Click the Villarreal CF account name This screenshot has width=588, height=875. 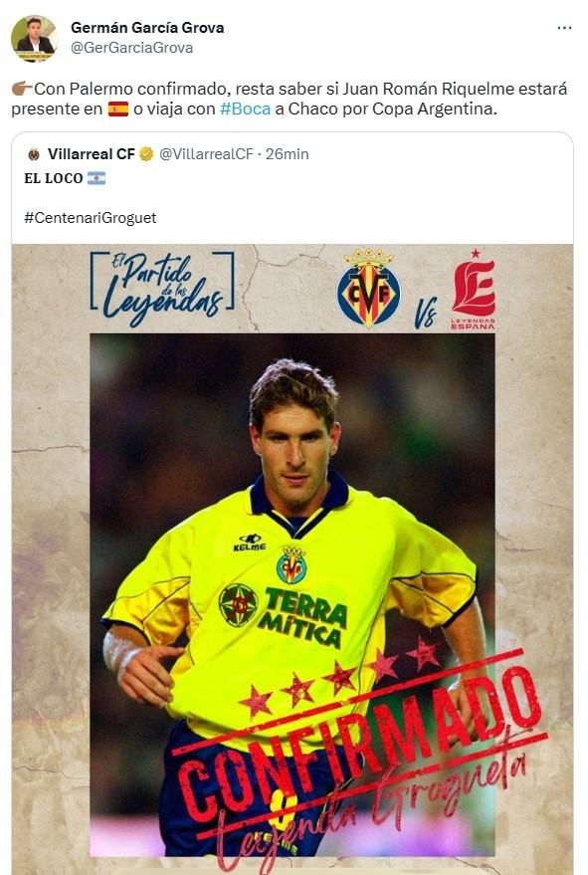(x=92, y=154)
